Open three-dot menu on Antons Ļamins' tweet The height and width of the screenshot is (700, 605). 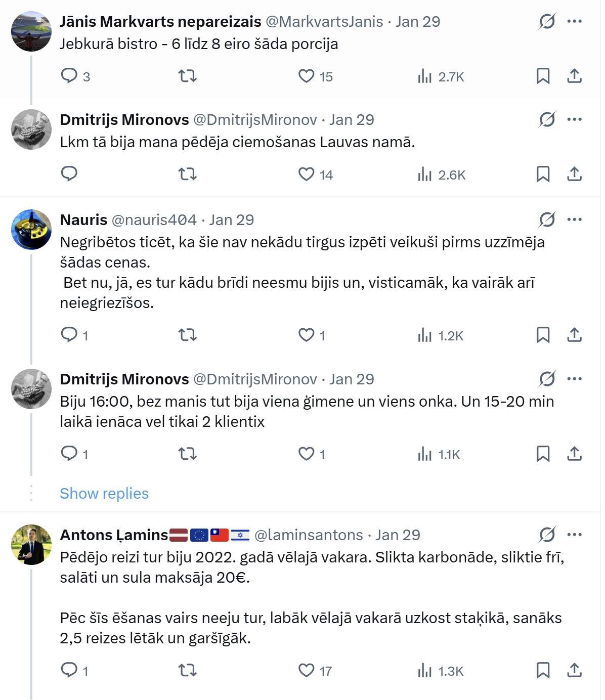point(574,535)
